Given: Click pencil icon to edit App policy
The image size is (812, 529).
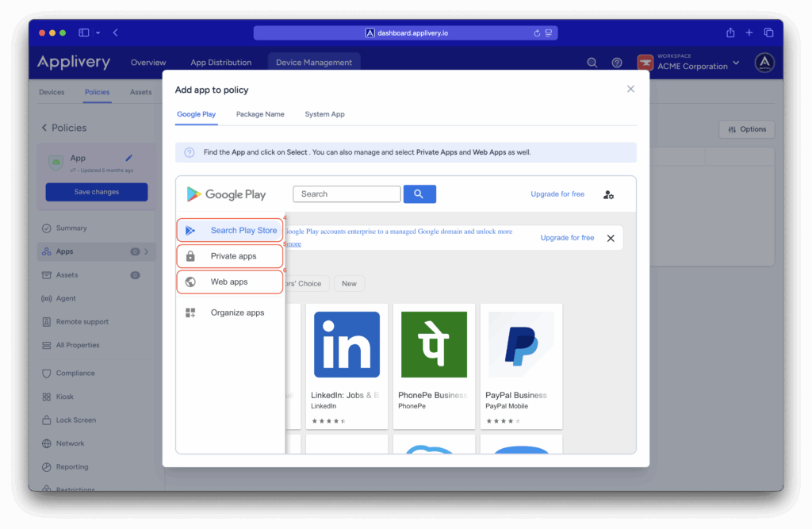Looking at the screenshot, I should click(129, 159).
